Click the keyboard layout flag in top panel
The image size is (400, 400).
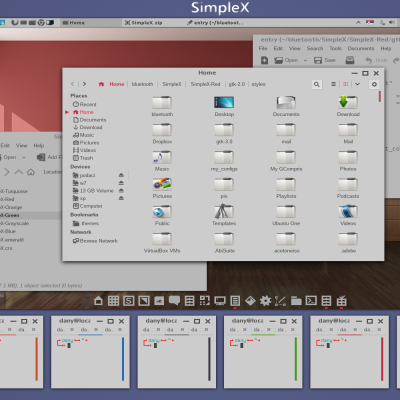370,23
